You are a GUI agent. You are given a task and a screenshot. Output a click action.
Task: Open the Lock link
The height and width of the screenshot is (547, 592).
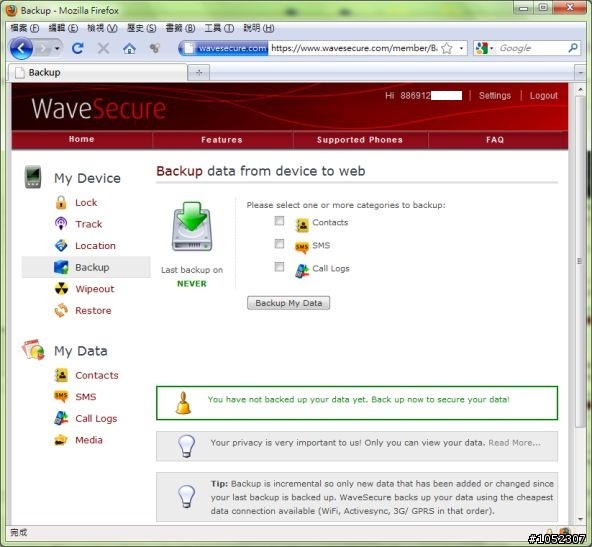(86, 203)
